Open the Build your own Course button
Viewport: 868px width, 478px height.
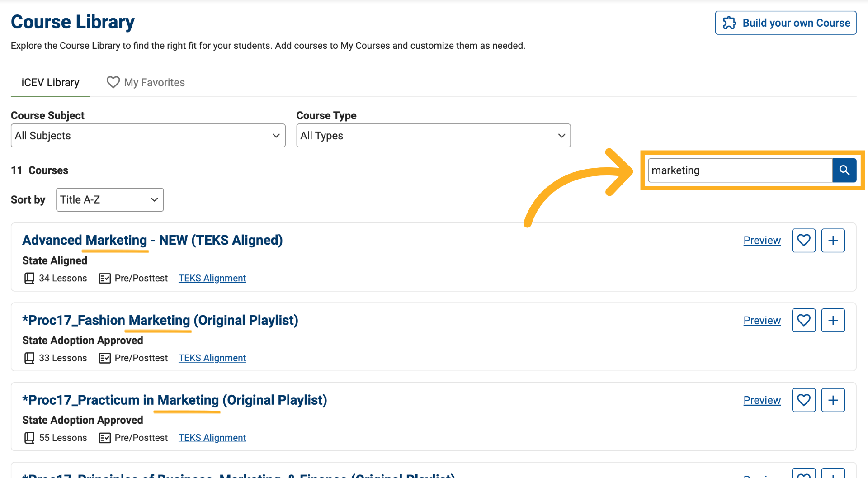(786, 23)
